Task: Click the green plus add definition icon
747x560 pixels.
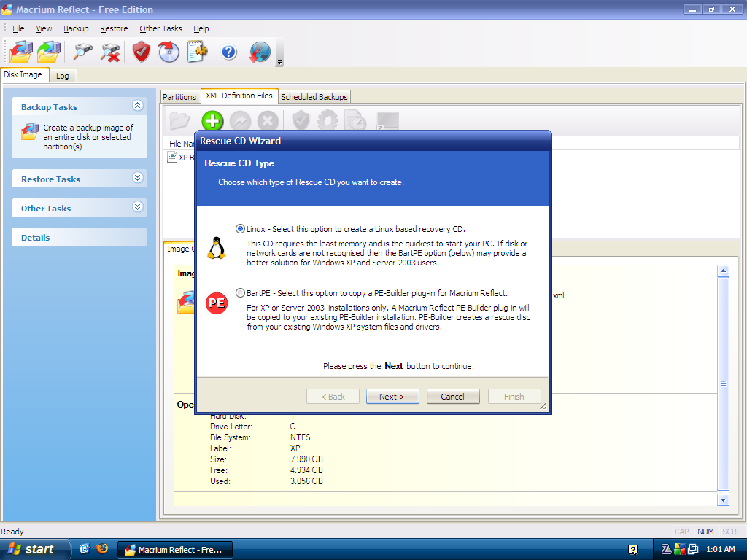Action: [212, 120]
